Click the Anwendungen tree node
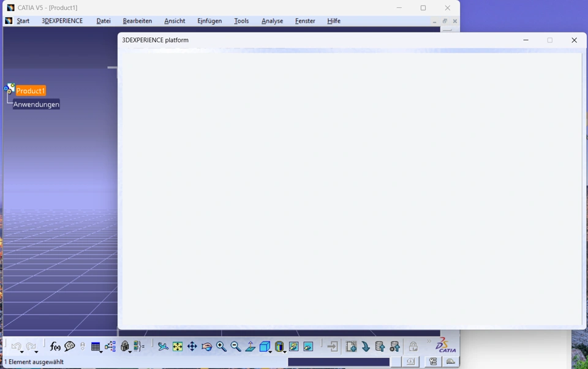Screen dimensions: 588x369 point(36,104)
